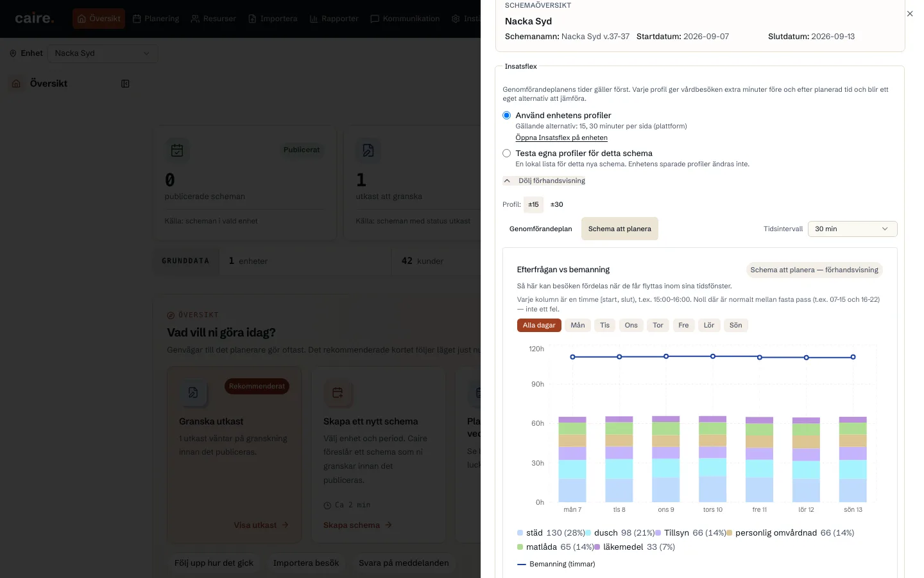
Task: Open the Importera navigation item
Action: 273,19
